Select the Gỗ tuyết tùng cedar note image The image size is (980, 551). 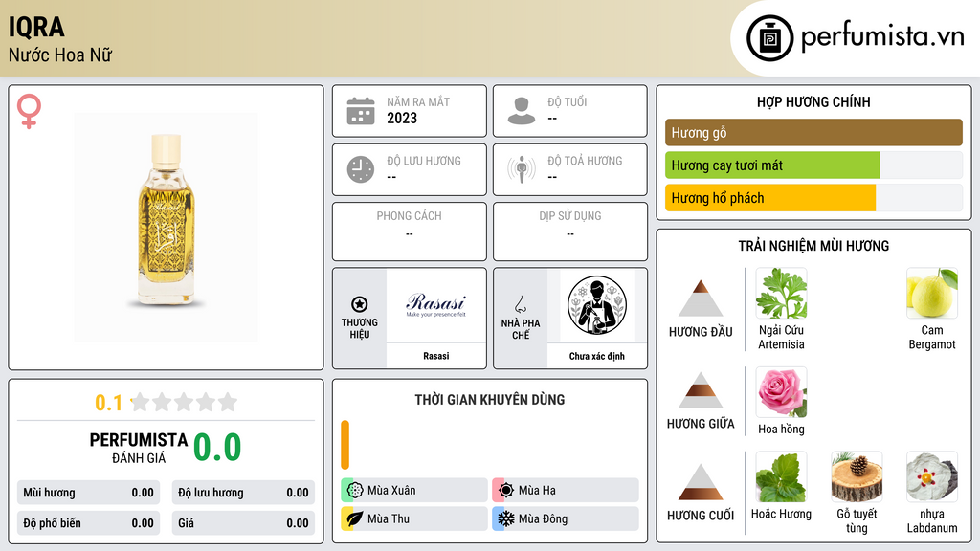point(857,476)
